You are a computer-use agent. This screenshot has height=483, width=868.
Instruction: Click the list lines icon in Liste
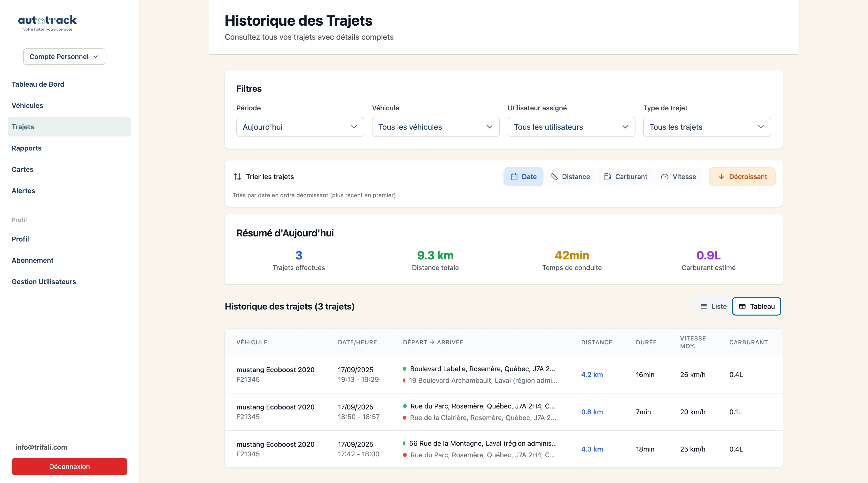pyautogui.click(x=704, y=306)
